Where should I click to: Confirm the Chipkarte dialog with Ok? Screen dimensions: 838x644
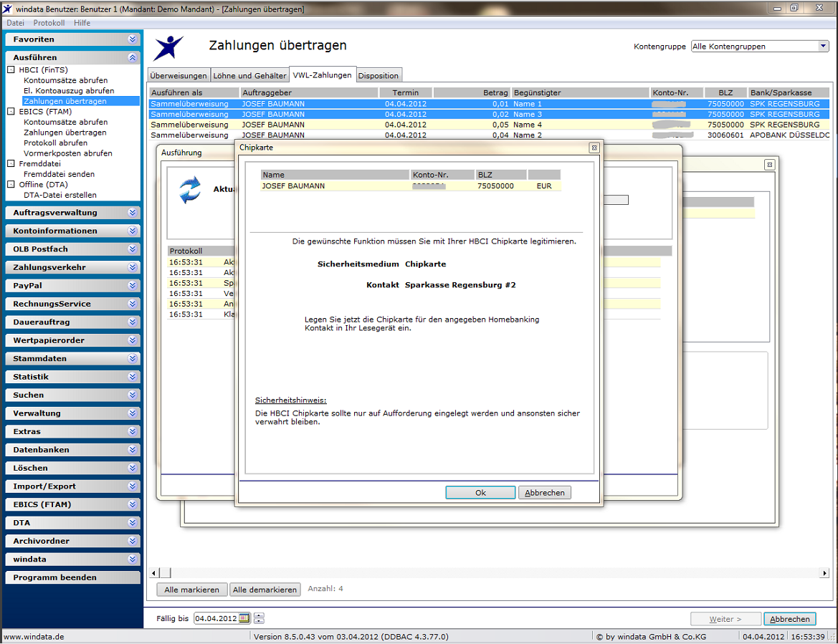click(x=480, y=492)
